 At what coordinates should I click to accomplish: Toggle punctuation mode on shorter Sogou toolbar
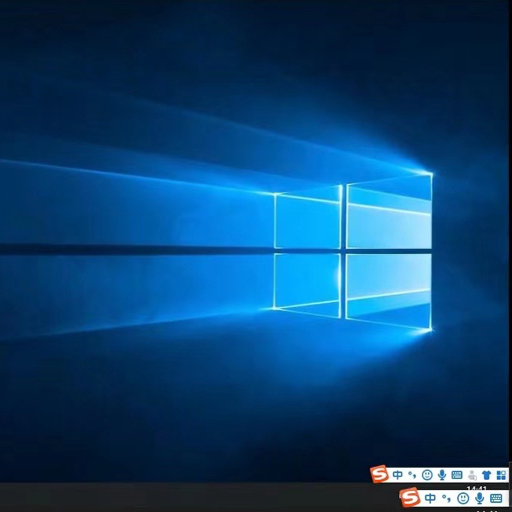click(x=447, y=499)
